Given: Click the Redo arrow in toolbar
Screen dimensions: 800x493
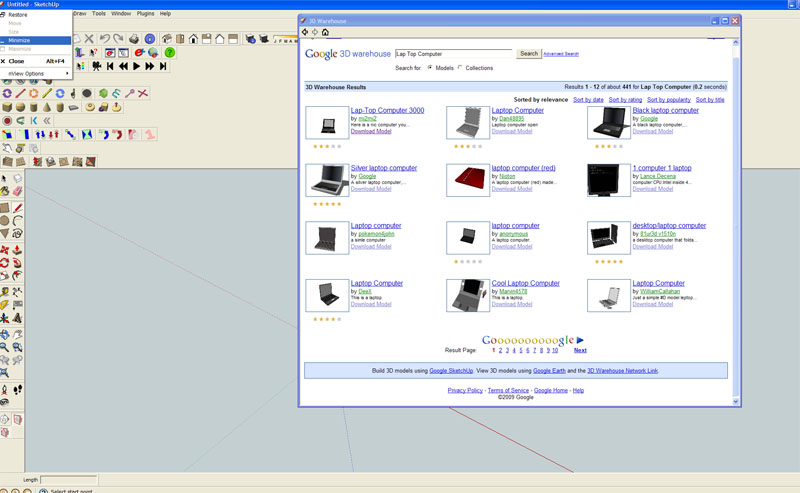Looking at the screenshot, I should coord(118,38).
